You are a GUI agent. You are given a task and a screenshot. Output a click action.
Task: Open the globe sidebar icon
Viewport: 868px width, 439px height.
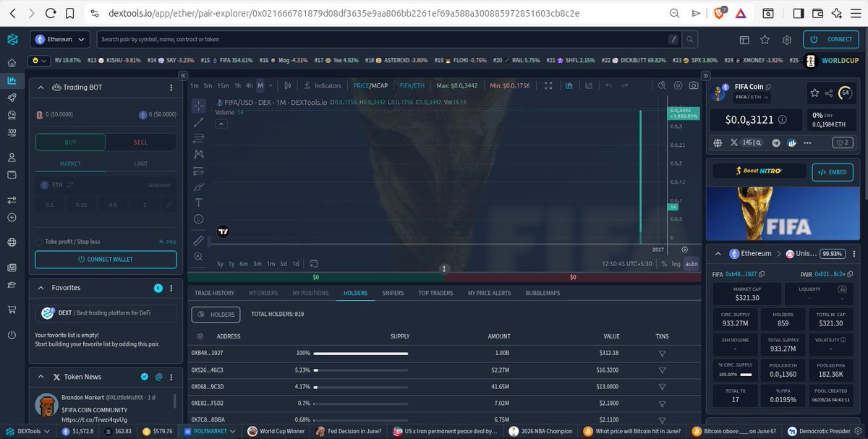[x=12, y=242]
